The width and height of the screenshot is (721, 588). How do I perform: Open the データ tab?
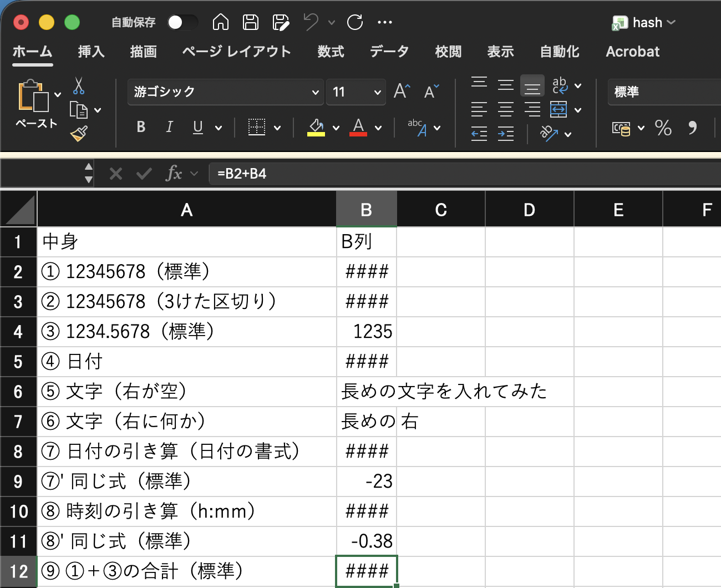pos(389,52)
